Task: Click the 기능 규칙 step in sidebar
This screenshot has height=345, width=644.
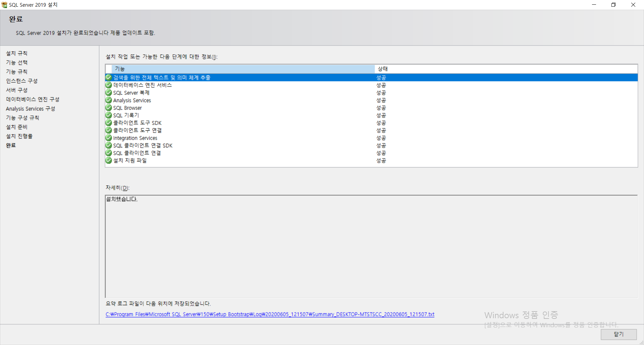Action: pos(17,72)
